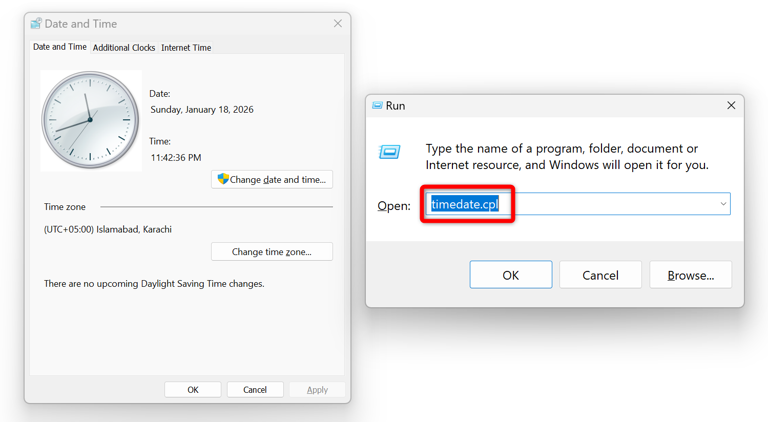Cancel the Date and Time dialog
Viewport: 768px width, 422px height.
pyautogui.click(x=255, y=390)
